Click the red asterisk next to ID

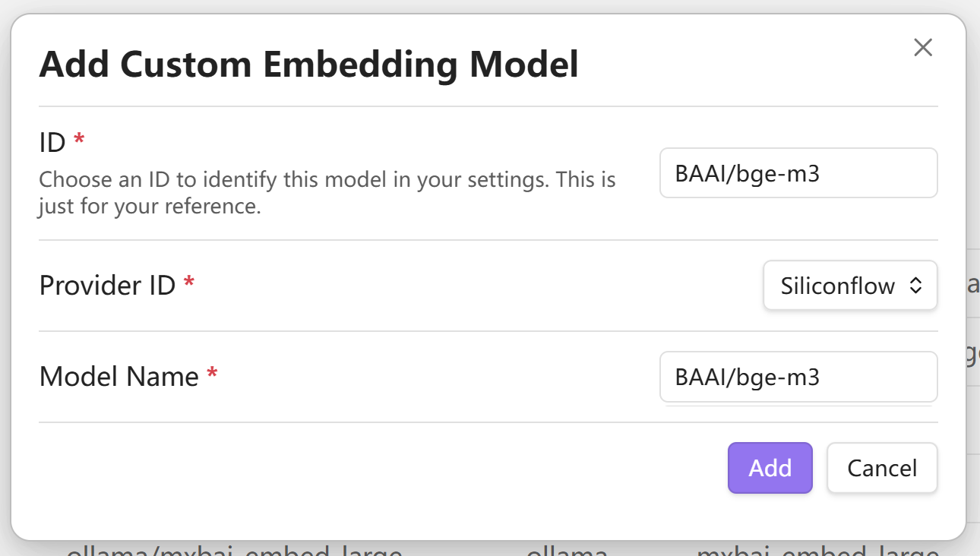click(78, 140)
